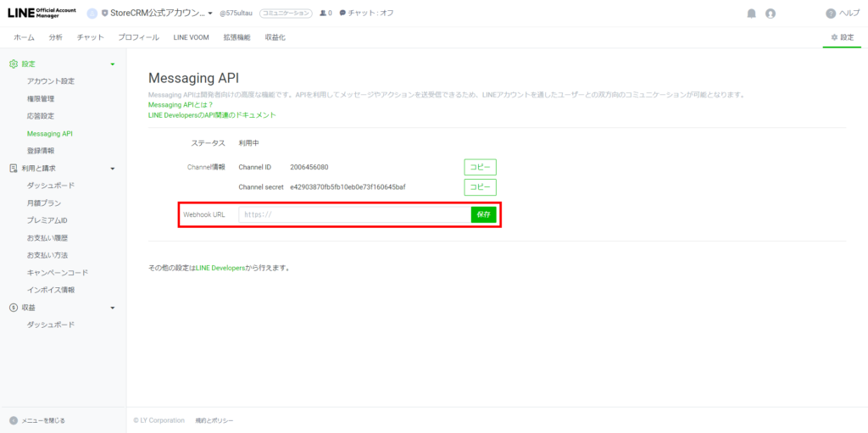The height and width of the screenshot is (433, 868).
Task: Open the Messaging APIとは？ link
Action: tap(181, 105)
